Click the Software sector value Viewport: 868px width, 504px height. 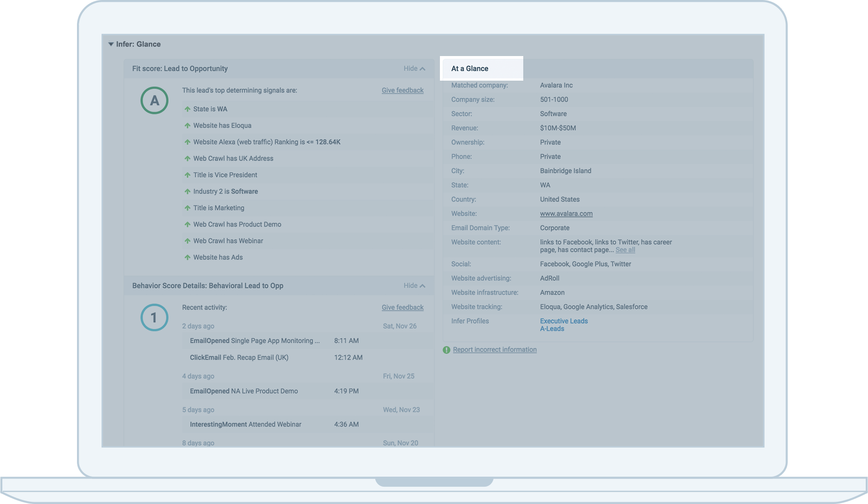pos(553,114)
